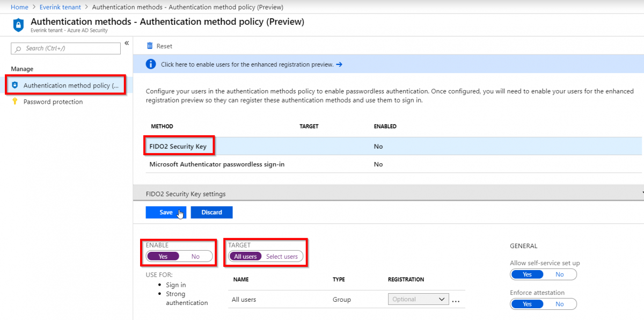
Task: Click the TYPE column header
Action: click(339, 280)
